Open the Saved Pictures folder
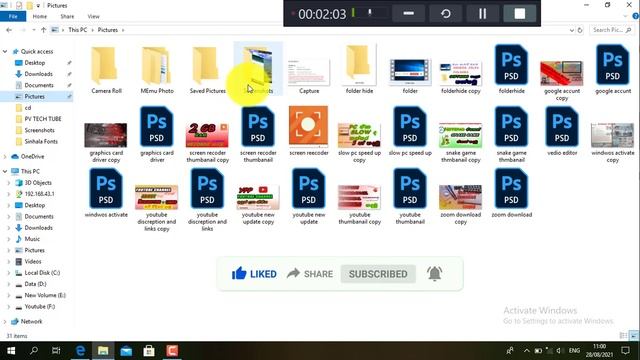 coord(207,67)
